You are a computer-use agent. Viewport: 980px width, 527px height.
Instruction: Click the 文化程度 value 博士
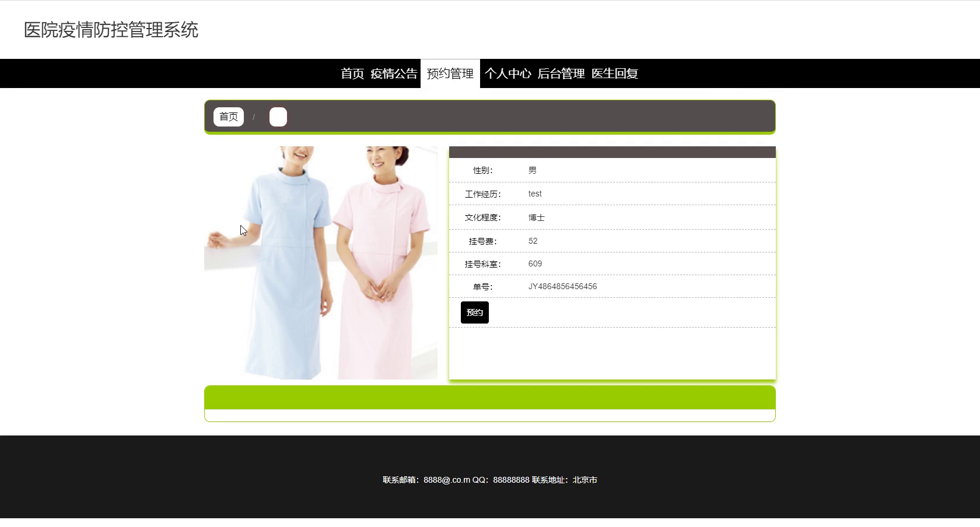(x=536, y=217)
